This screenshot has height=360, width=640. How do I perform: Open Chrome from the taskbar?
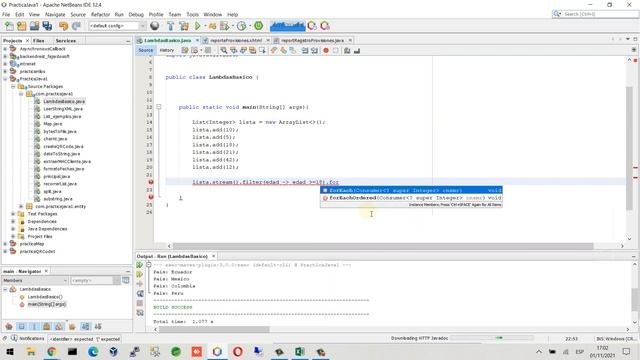(x=51, y=351)
